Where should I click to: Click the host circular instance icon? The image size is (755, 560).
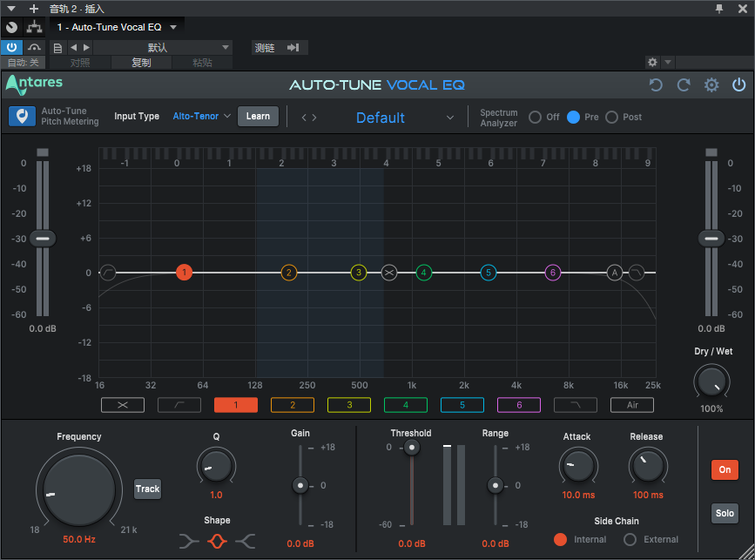11,28
